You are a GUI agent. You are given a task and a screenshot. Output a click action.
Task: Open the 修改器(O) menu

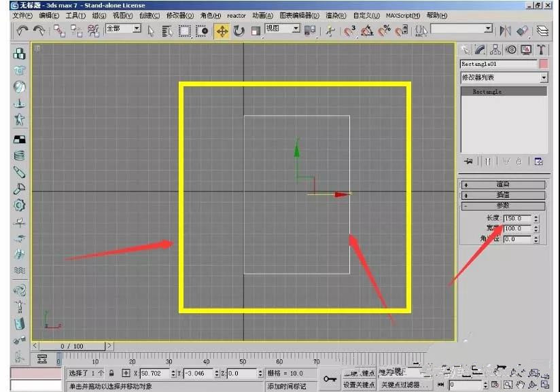(x=179, y=16)
